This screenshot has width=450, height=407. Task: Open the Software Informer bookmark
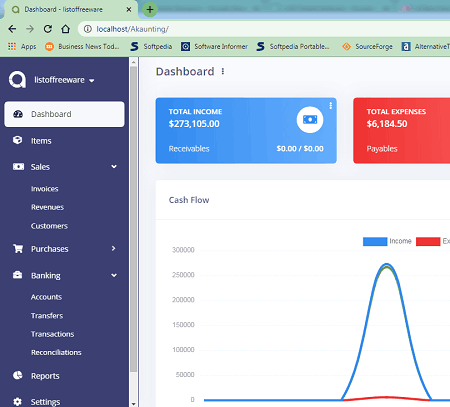214,46
